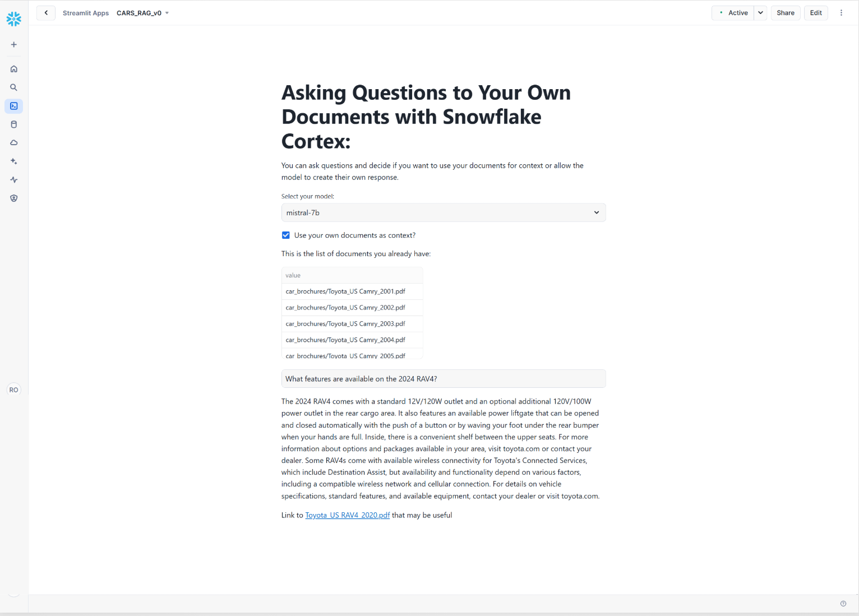Select the Camry_2001.pdf row
Image resolution: width=859 pixels, height=616 pixels.
coord(352,291)
